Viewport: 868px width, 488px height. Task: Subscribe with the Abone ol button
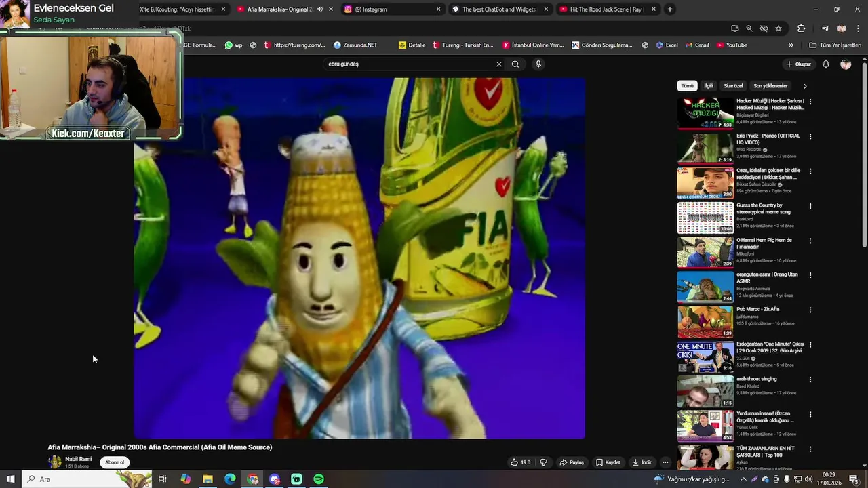(x=115, y=462)
